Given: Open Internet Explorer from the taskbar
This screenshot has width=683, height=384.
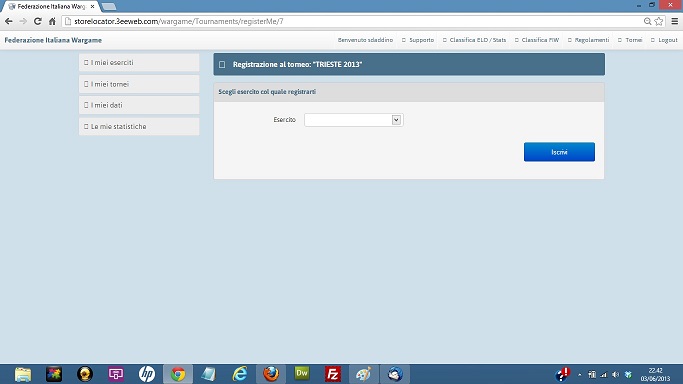Looking at the screenshot, I should 240,374.
